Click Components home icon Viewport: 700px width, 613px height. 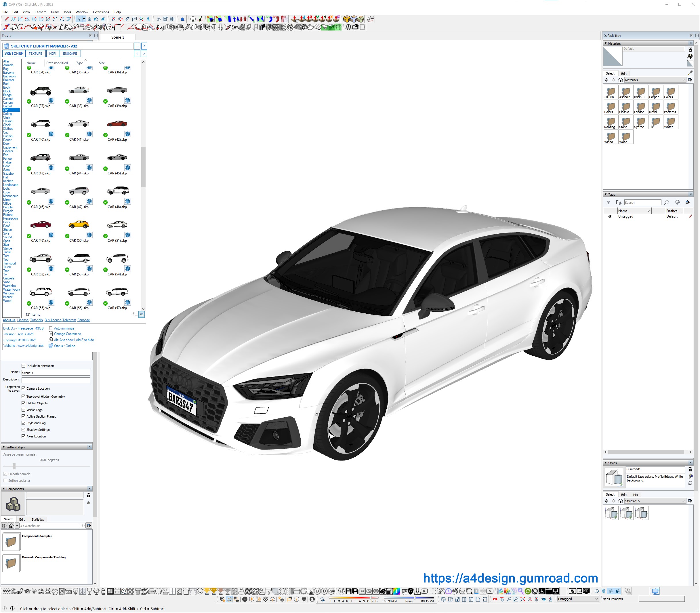tap(11, 526)
